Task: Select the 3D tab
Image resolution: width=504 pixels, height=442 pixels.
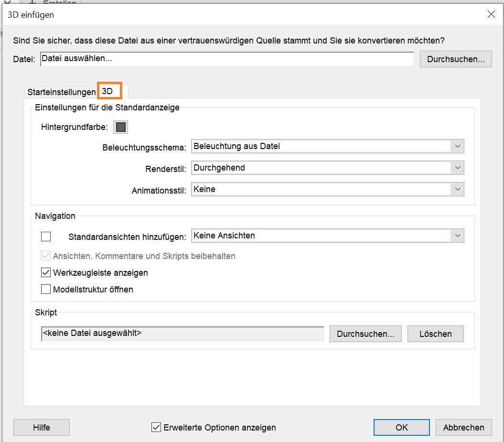Action: click(109, 91)
